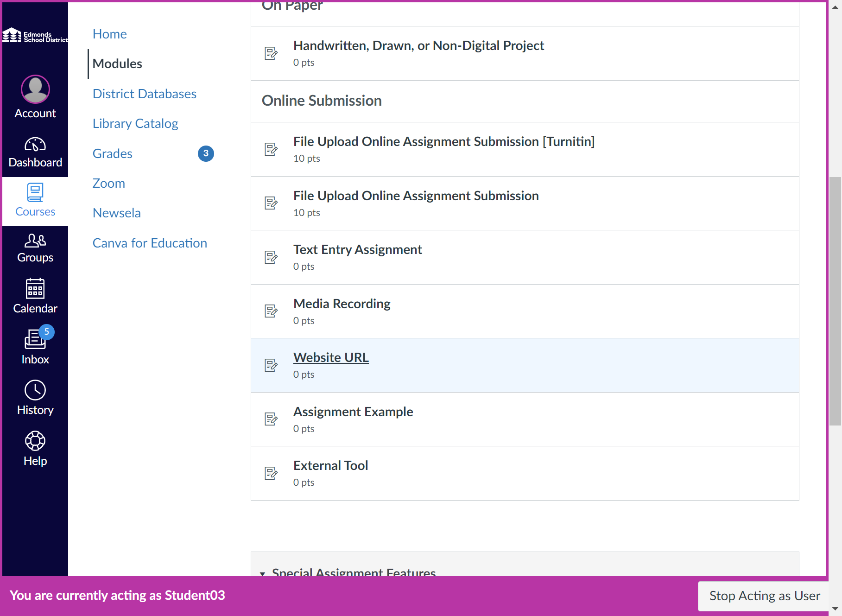842x616 pixels.
Task: Open the External Tool assignment
Action: pyautogui.click(x=331, y=465)
